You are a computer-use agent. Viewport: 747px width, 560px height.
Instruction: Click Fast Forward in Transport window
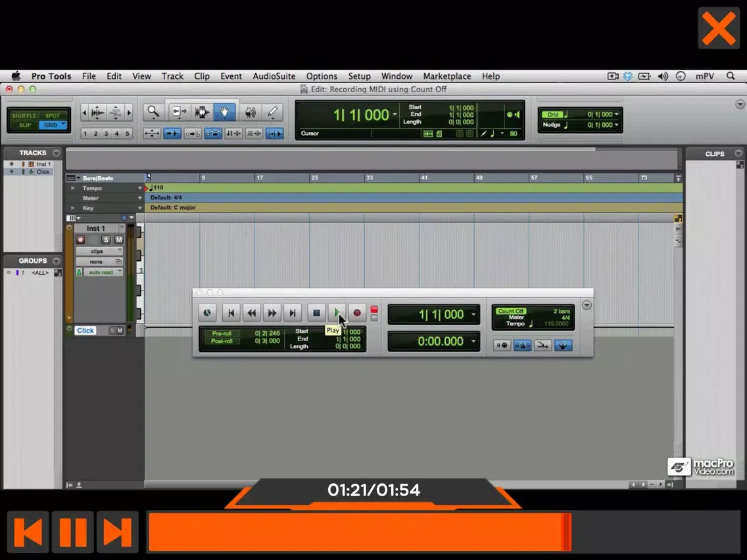coord(272,313)
